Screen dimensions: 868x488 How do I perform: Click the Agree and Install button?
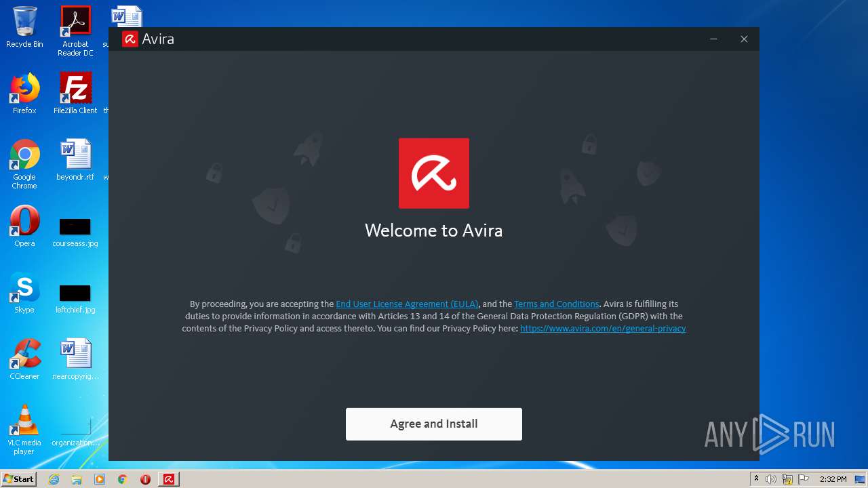point(434,424)
